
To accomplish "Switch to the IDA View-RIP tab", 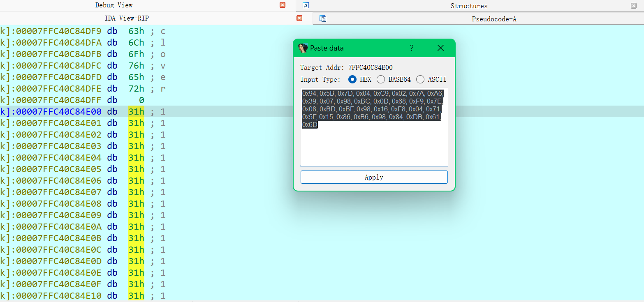I will 127,18.
